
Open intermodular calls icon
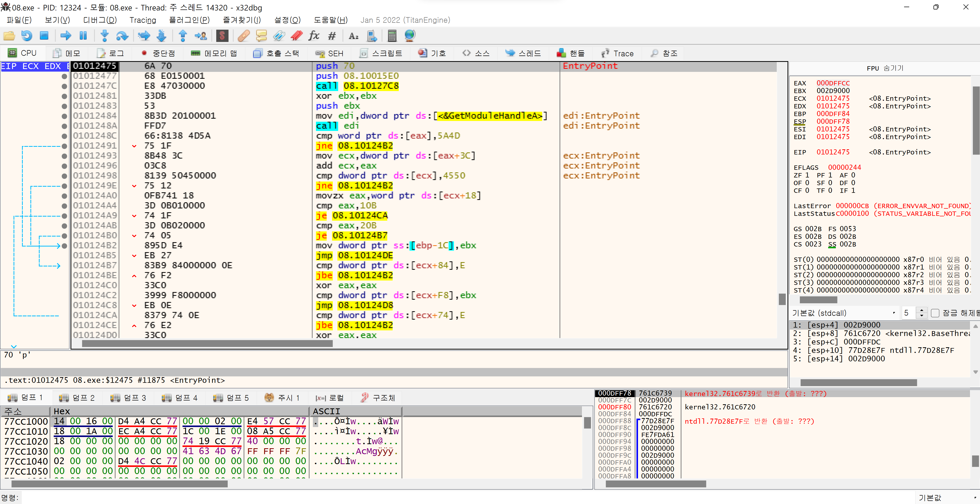[x=372, y=36]
